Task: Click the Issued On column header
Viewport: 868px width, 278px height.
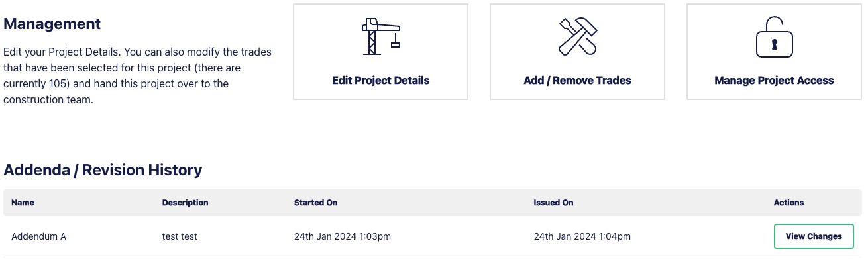Action: tap(553, 203)
